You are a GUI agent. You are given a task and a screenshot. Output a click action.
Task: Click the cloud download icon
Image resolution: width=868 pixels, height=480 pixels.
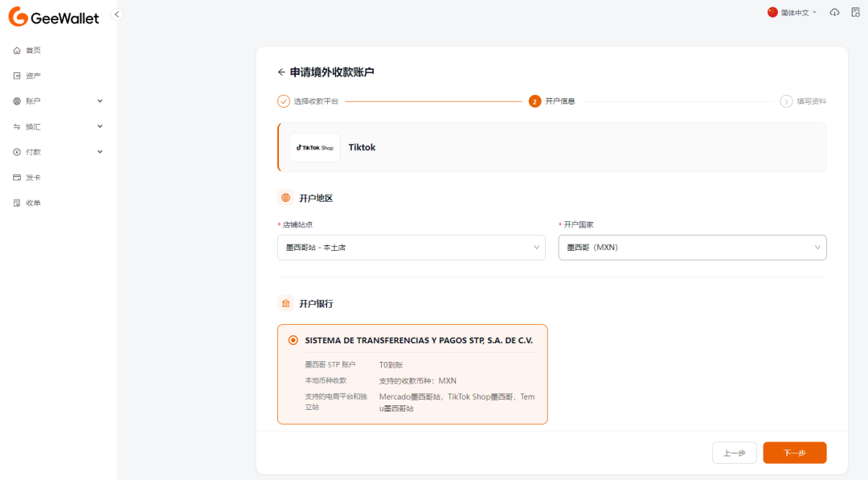click(x=834, y=12)
